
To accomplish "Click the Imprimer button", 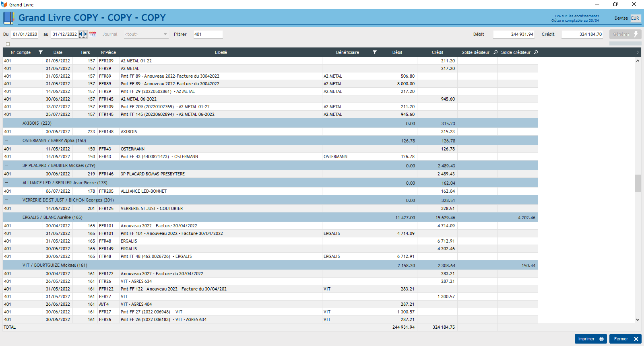I will coord(590,339).
